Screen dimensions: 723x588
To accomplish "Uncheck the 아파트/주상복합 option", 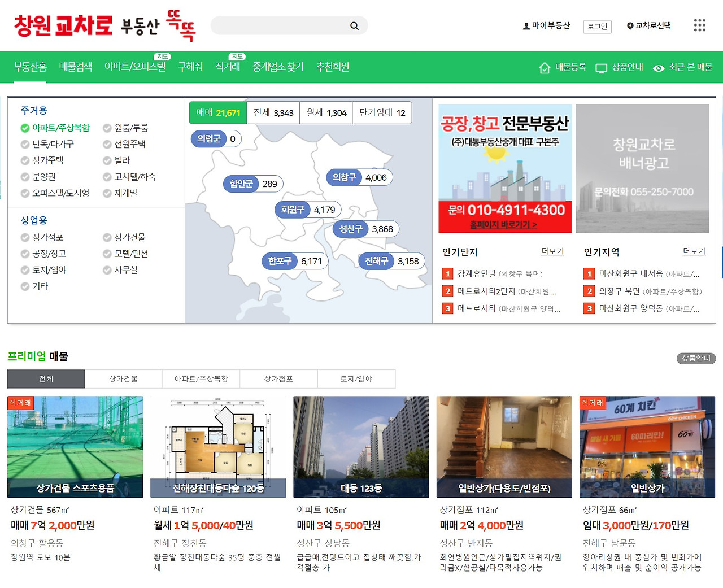I will (25, 128).
